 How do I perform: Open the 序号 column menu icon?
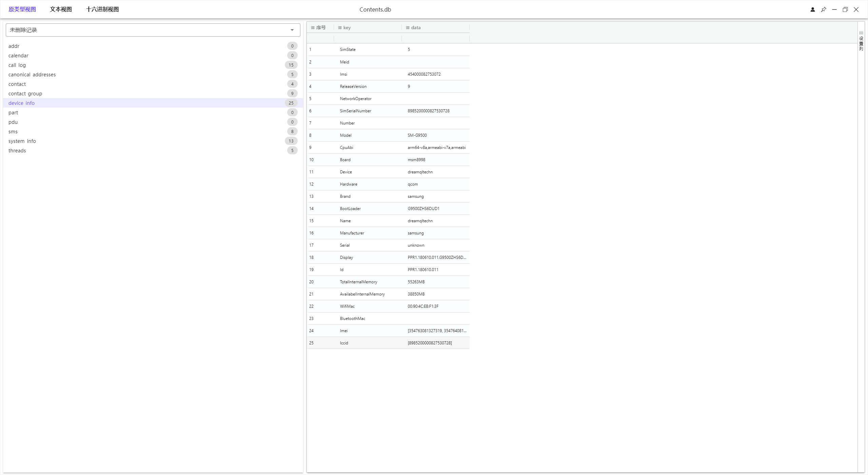pos(313,28)
